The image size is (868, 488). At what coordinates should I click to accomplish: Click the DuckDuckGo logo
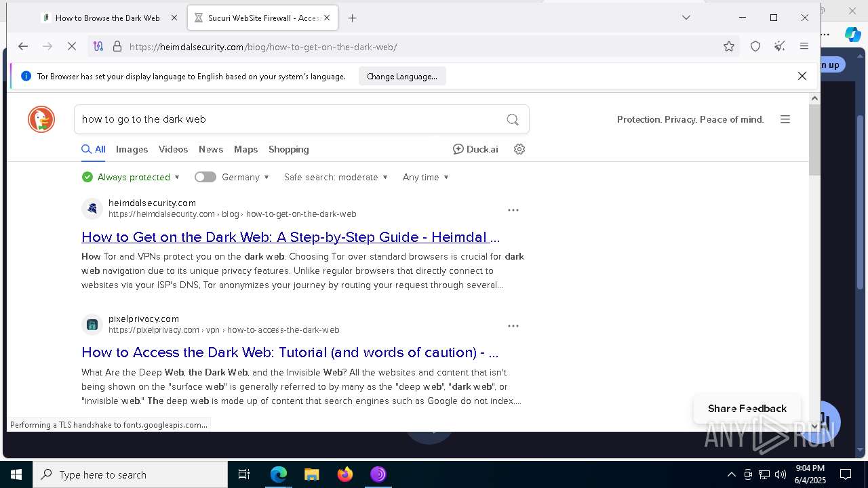click(x=41, y=119)
